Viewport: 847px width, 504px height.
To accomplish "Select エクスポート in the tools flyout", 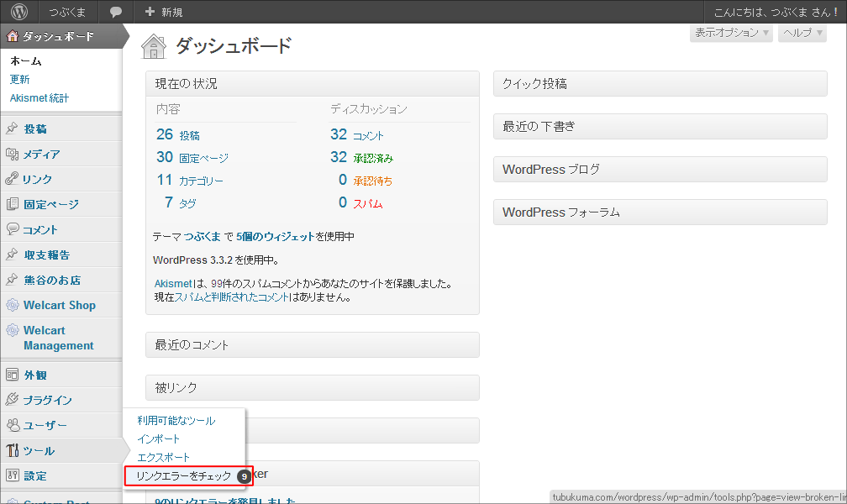I will pyautogui.click(x=164, y=457).
